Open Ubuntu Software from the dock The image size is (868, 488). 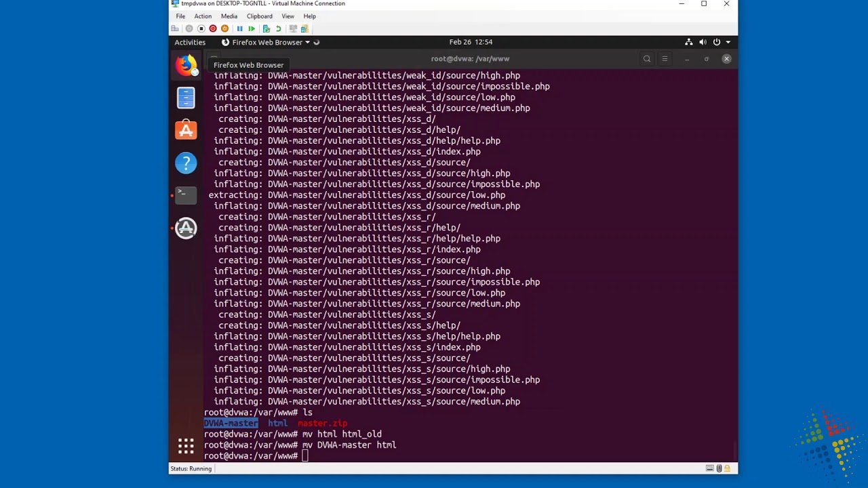coord(186,130)
